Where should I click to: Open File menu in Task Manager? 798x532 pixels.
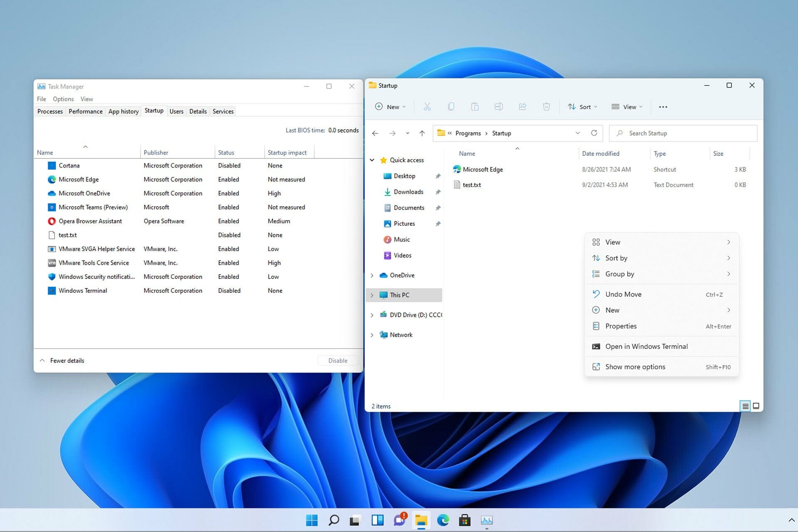click(x=42, y=99)
